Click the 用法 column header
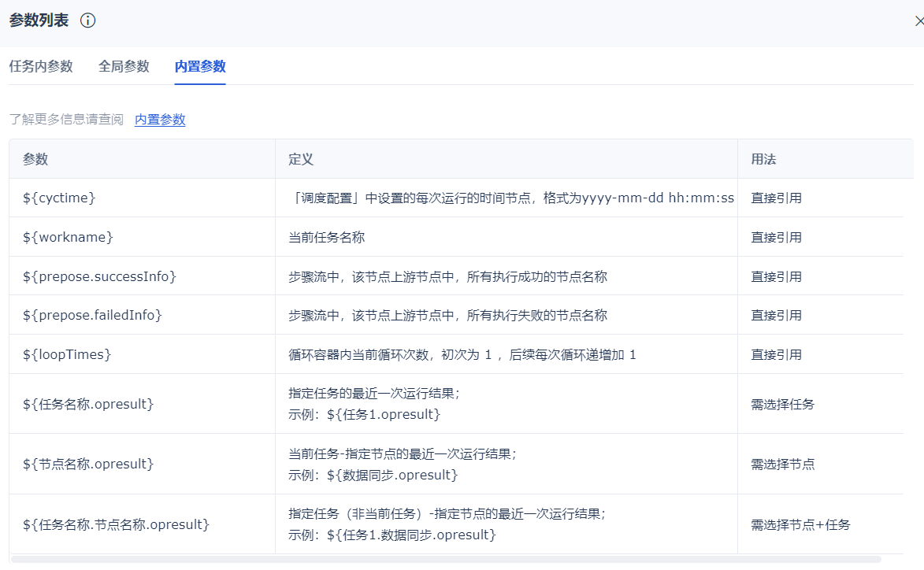924x570 pixels. click(763, 159)
